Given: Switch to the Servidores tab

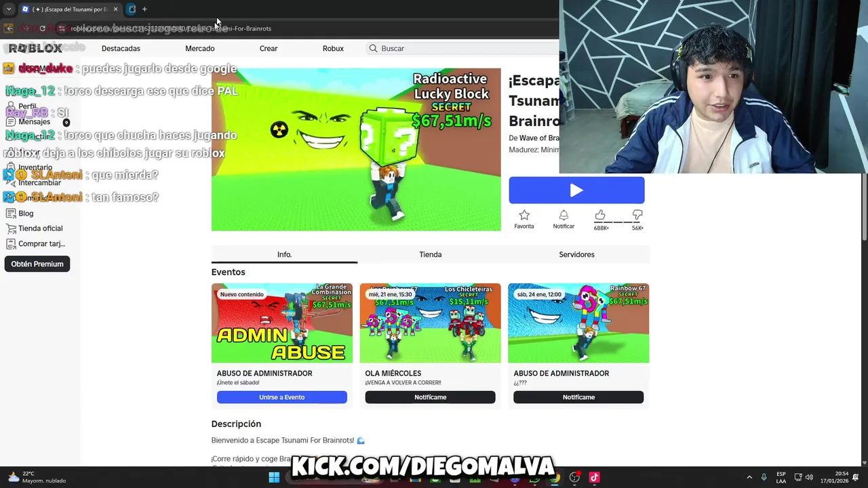Looking at the screenshot, I should (576, 254).
